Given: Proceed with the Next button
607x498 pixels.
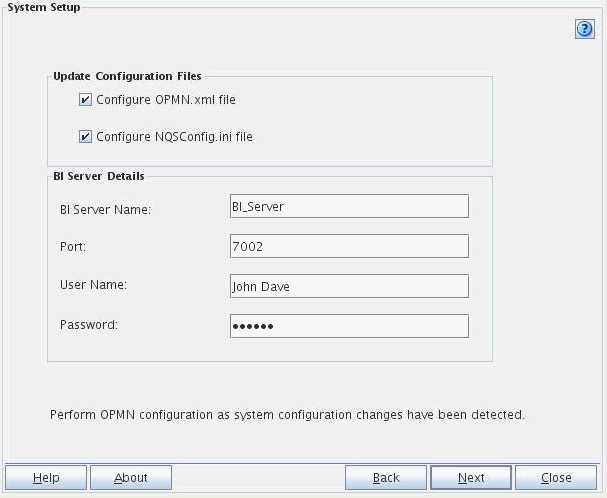Looking at the screenshot, I should pos(471,478).
